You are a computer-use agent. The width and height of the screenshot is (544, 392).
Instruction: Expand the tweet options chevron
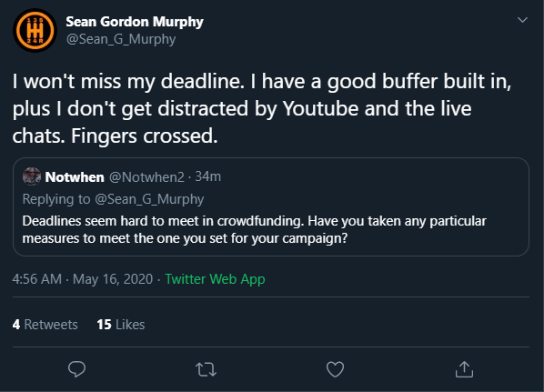point(522,20)
